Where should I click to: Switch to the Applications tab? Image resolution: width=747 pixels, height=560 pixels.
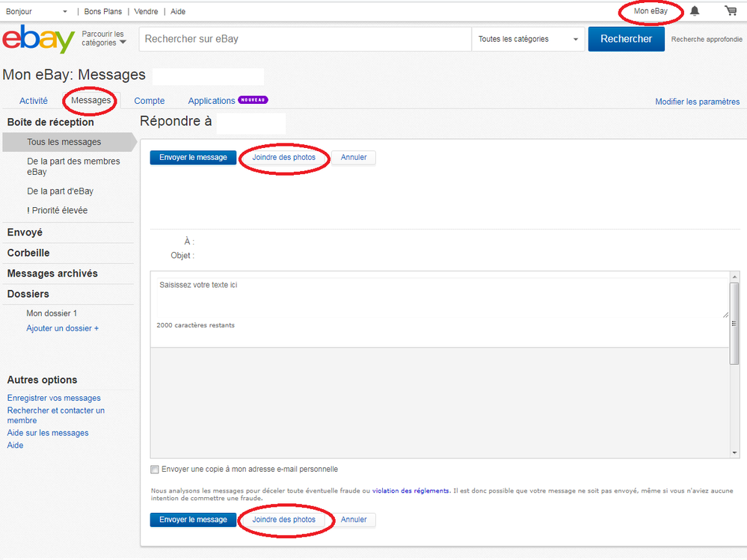[212, 101]
